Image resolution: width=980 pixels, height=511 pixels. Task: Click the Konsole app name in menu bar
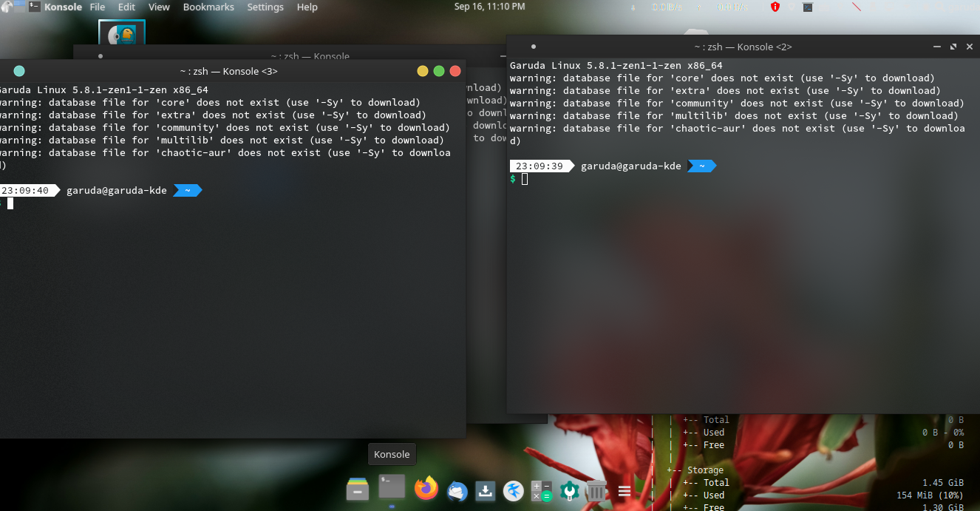[x=63, y=7]
